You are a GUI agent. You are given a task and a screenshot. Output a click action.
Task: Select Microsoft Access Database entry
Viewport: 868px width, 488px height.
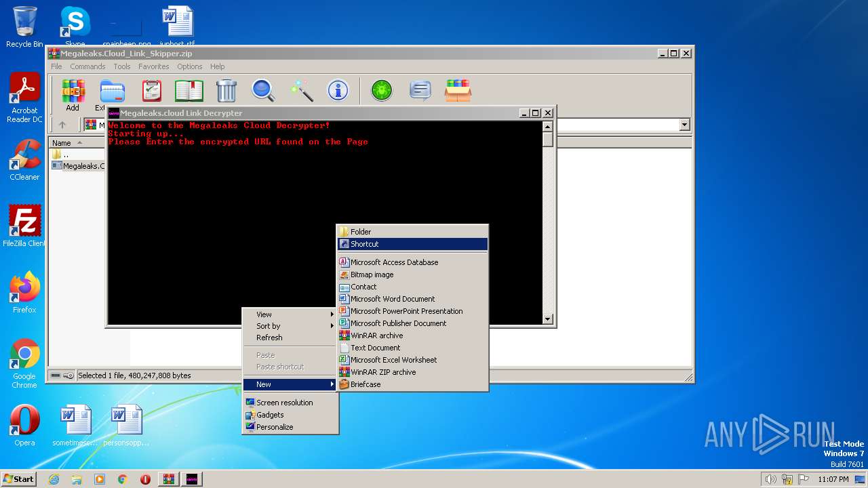click(x=412, y=262)
